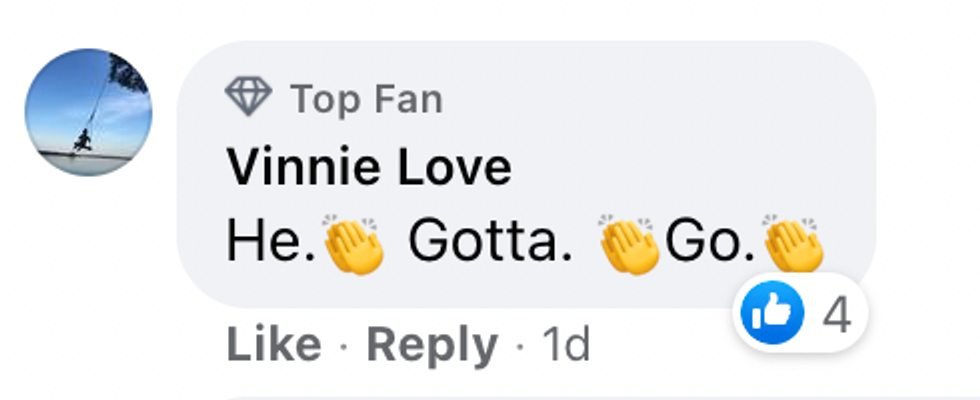
Task: Click the word "Go." in the comment
Action: (x=708, y=243)
